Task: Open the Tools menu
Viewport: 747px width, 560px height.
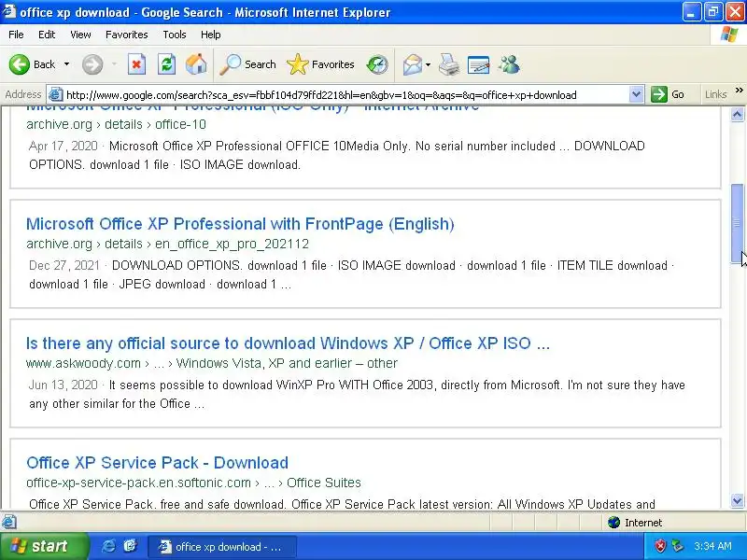Action: pos(175,35)
